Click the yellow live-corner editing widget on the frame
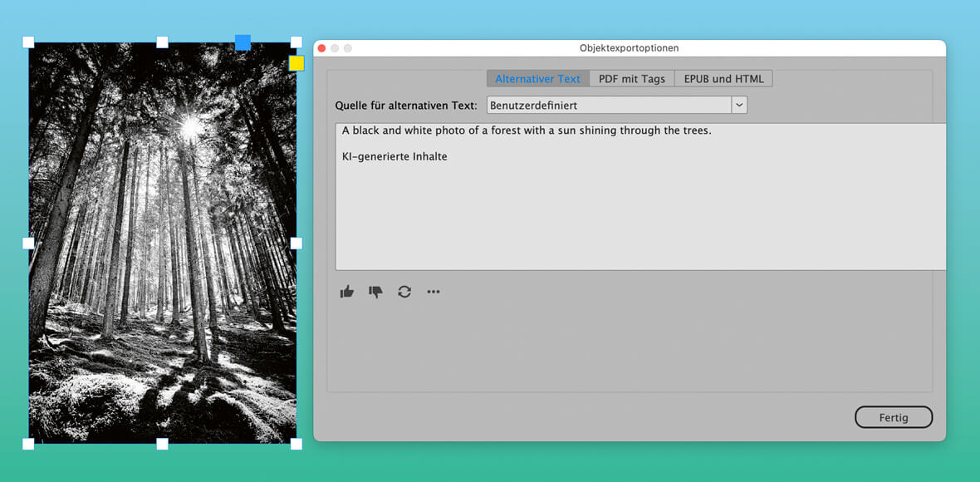Image resolution: width=980 pixels, height=482 pixels. (296, 62)
